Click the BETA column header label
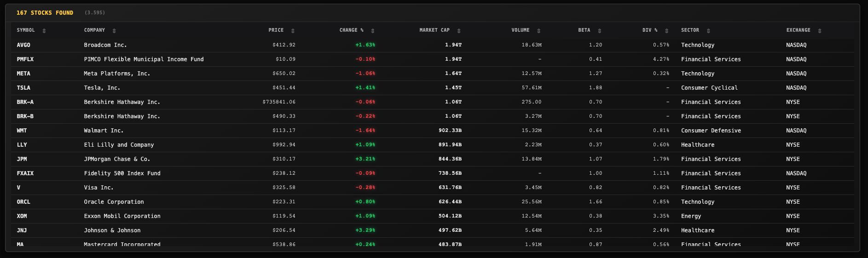868x258 pixels. coord(584,30)
